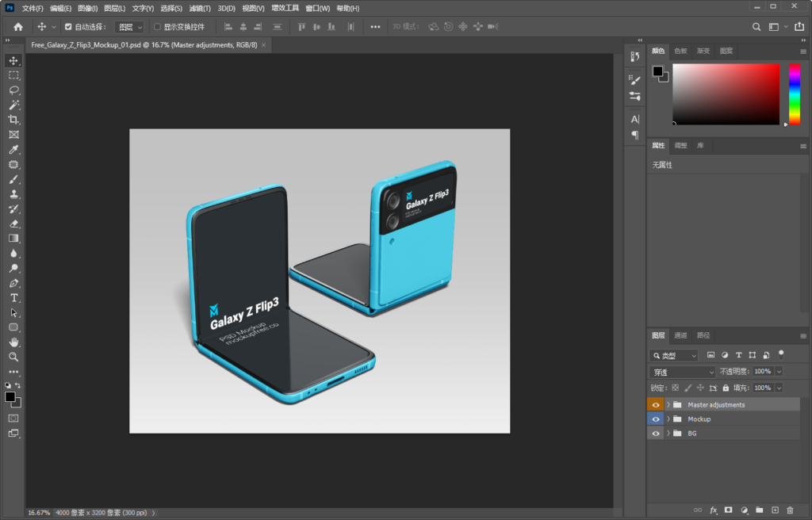812x520 pixels.
Task: Open the workspace switcher dropdown
Action: [778, 27]
